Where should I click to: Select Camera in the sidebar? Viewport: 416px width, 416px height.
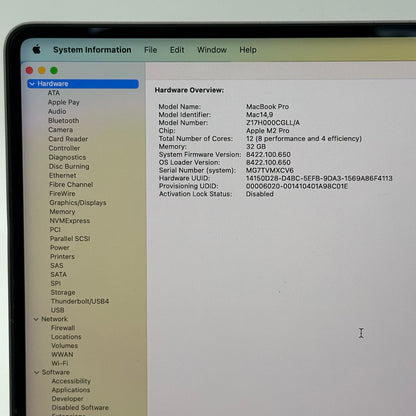[x=60, y=130]
